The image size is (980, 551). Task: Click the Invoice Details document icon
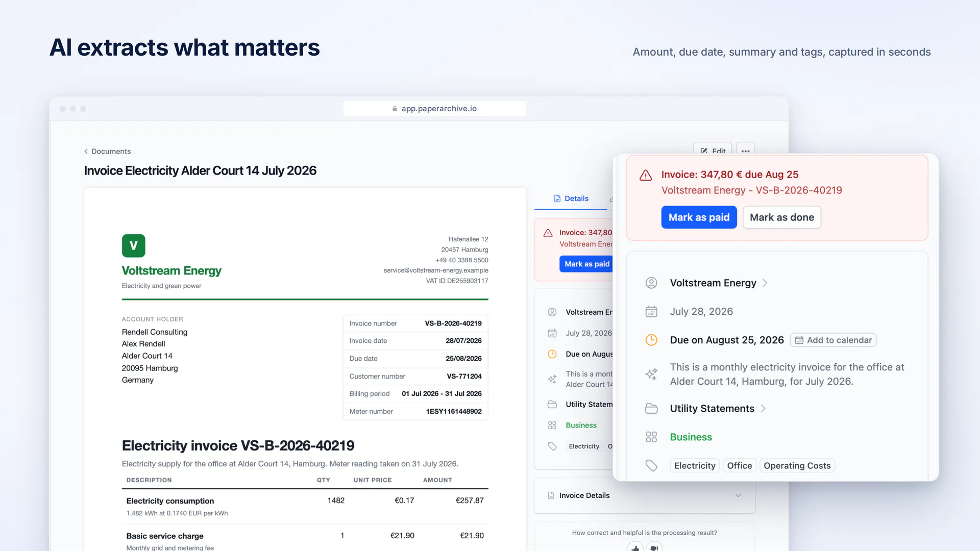click(x=551, y=495)
